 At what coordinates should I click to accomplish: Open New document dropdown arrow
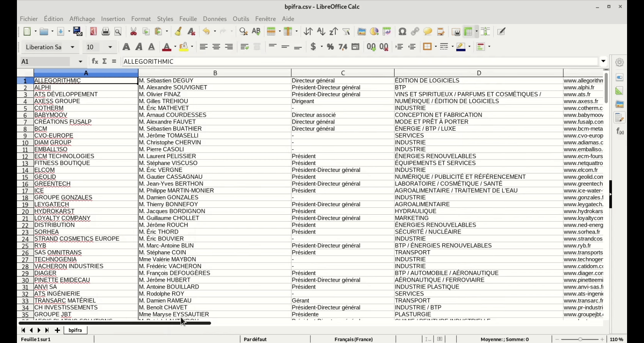35,31
